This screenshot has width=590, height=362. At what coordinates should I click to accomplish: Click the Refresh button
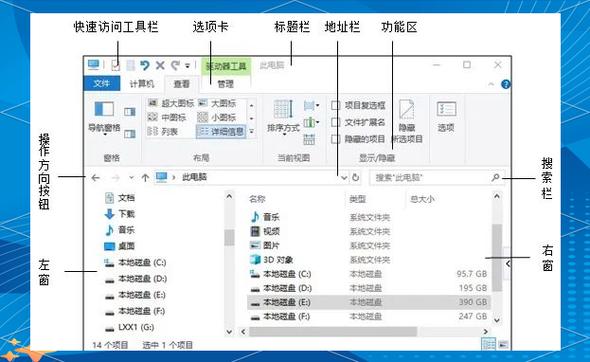(356, 178)
